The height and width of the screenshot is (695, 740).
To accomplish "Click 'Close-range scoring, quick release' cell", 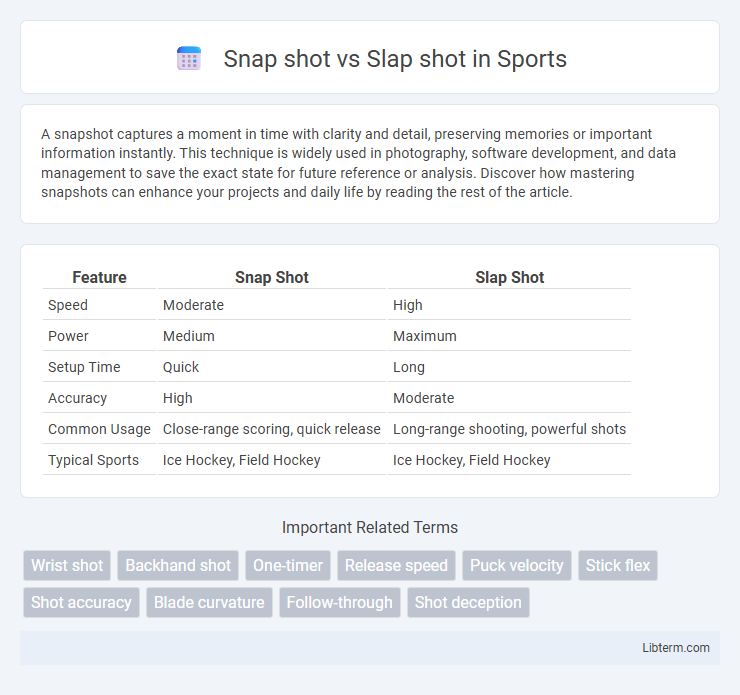I will pos(271,429).
